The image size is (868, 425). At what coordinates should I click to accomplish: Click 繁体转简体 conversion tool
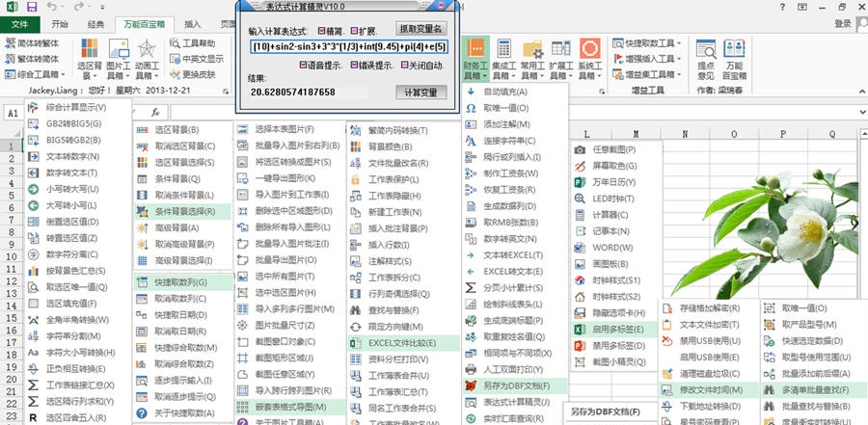click(x=32, y=59)
